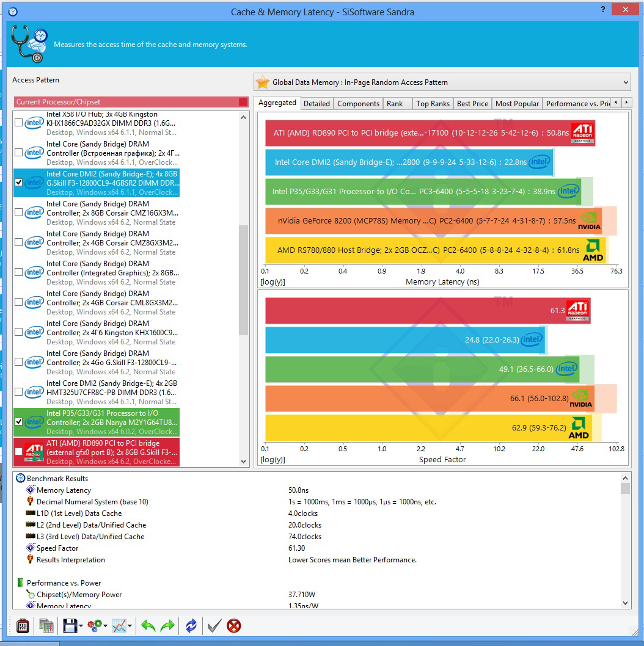Click the floppy disk save icon
Screen dimensions: 644x646
(70, 626)
